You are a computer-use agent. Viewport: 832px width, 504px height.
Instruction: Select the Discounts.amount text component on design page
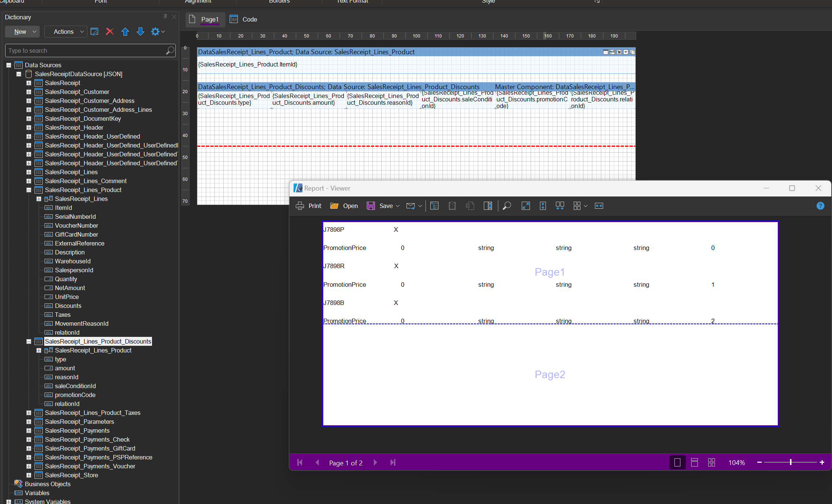coord(309,100)
